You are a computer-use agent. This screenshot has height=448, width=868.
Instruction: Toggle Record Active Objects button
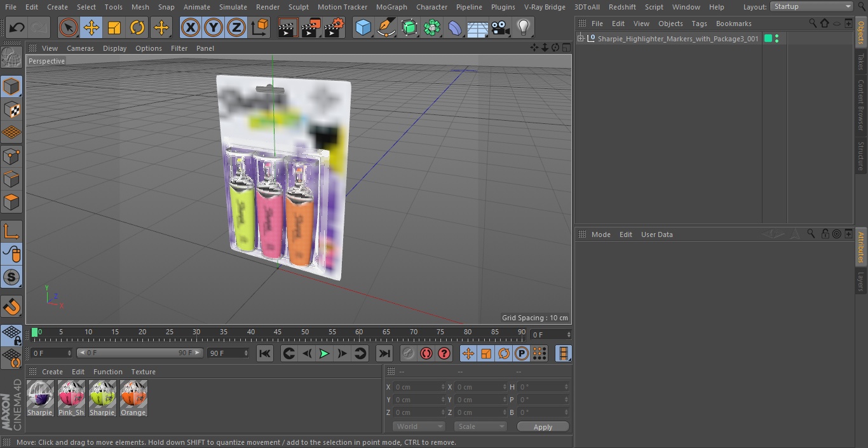[408, 353]
